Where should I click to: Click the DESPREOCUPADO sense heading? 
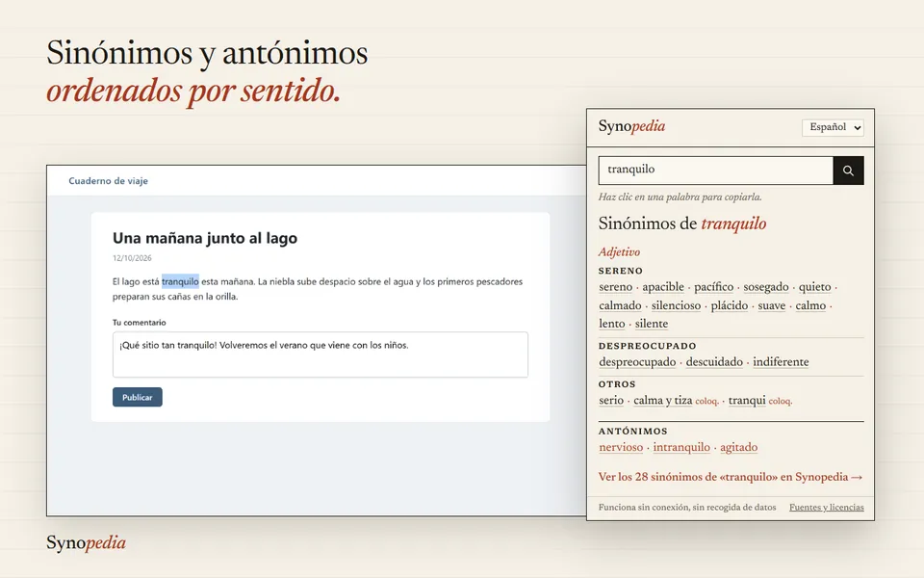(x=648, y=346)
